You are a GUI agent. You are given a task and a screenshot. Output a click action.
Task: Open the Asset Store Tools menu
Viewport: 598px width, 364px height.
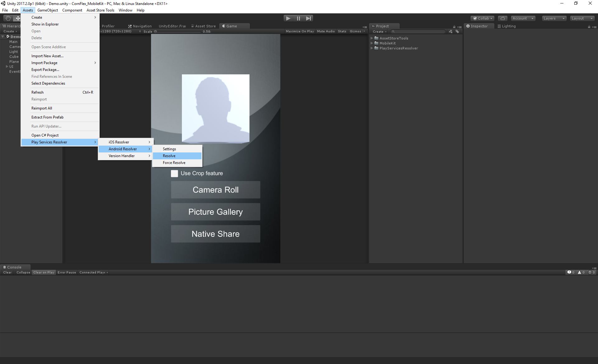pyautogui.click(x=100, y=10)
